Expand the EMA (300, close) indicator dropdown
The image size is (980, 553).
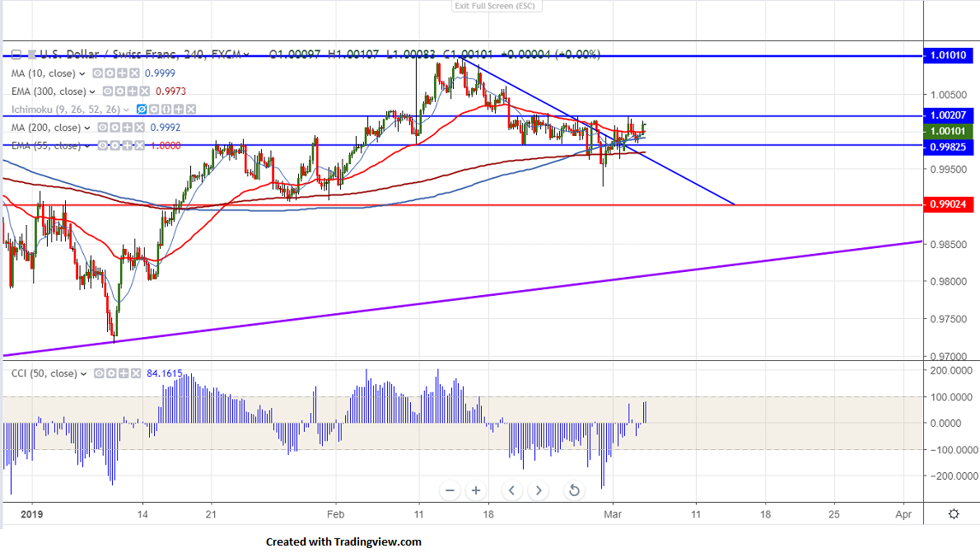pos(92,92)
